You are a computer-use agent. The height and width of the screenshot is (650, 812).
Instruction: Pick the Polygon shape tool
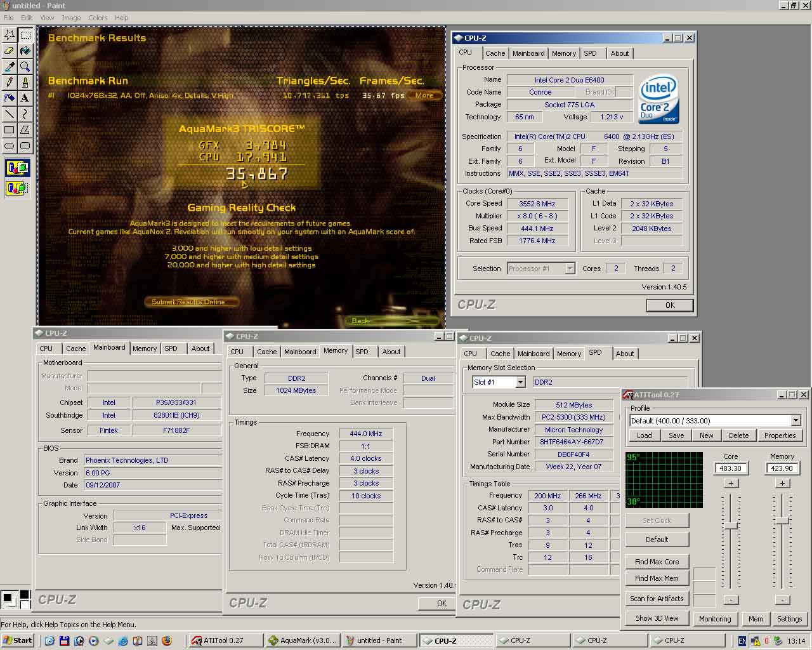tap(25, 130)
